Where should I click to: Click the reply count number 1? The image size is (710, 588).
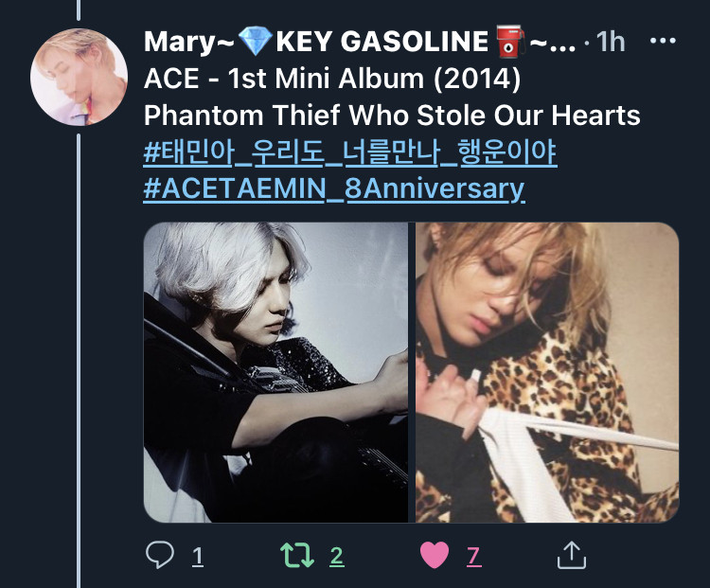[x=198, y=557]
